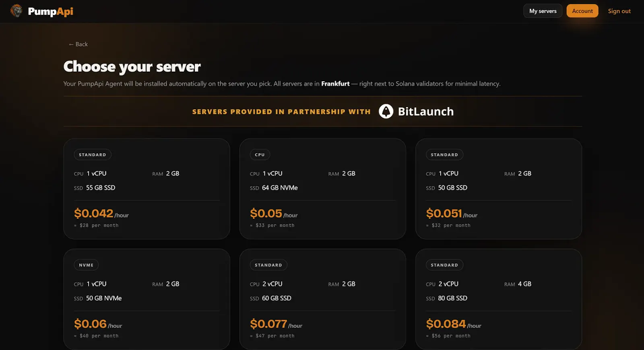Click the 60 GB SSD storage value
Image resolution: width=644 pixels, height=350 pixels.
tap(277, 298)
